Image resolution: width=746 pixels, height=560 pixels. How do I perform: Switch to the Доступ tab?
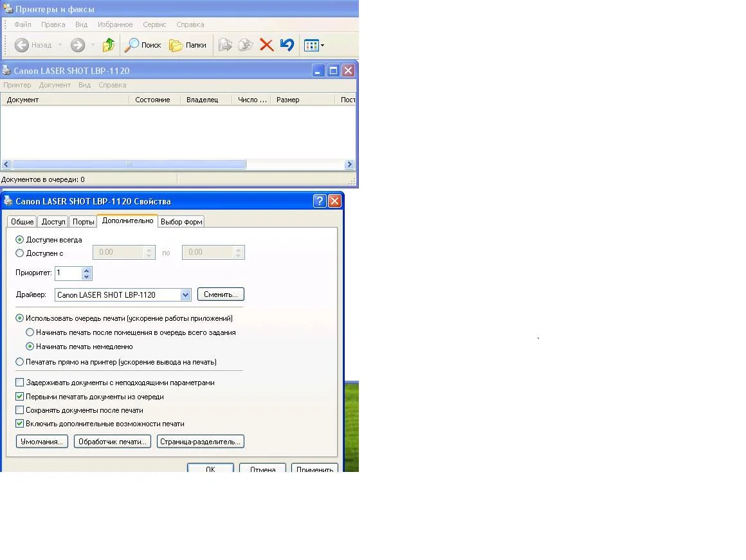click(53, 222)
